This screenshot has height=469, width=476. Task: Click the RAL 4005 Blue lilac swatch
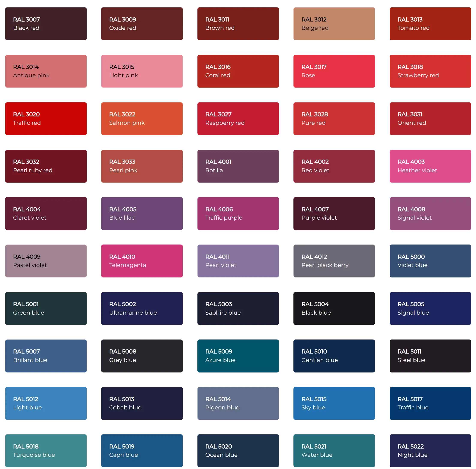click(142, 214)
